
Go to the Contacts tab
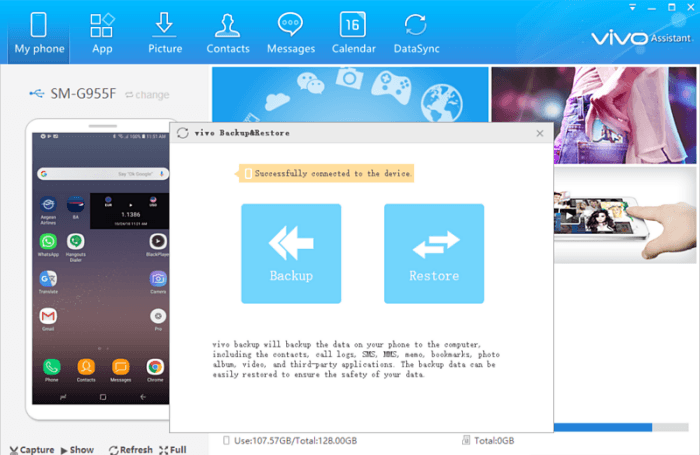[228, 33]
